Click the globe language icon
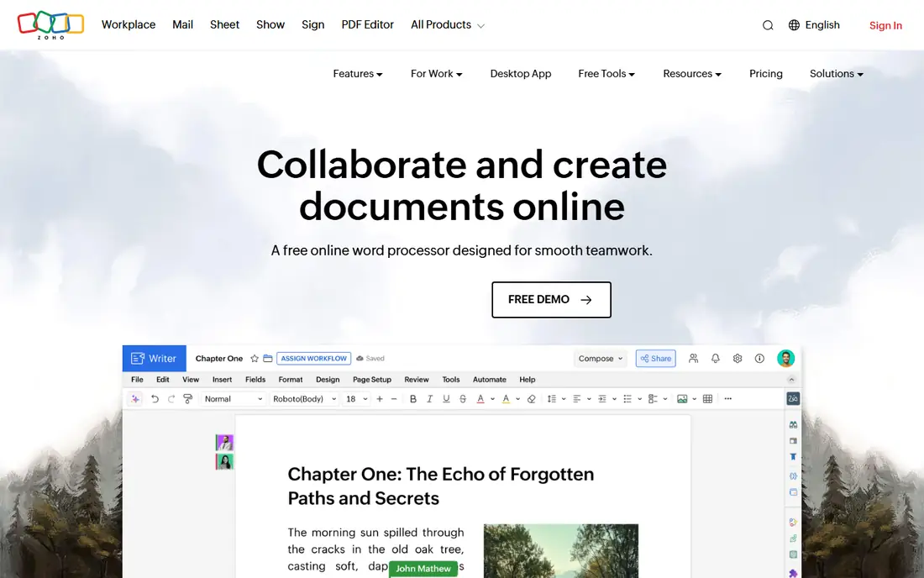The width and height of the screenshot is (924, 578). click(794, 24)
